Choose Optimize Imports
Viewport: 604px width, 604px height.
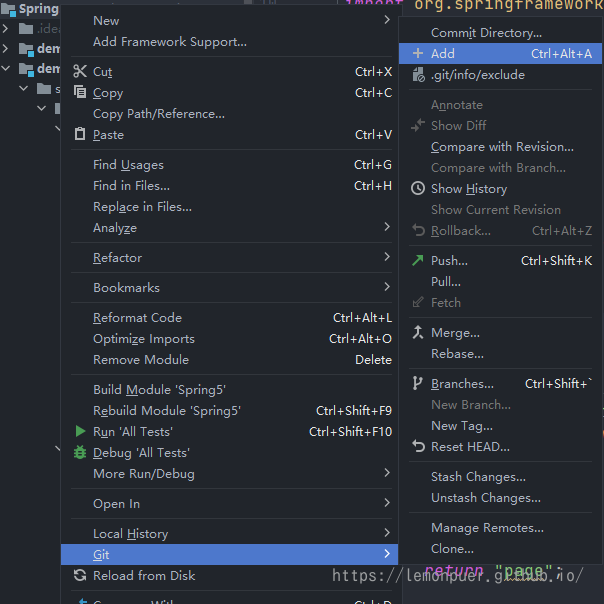231,339
